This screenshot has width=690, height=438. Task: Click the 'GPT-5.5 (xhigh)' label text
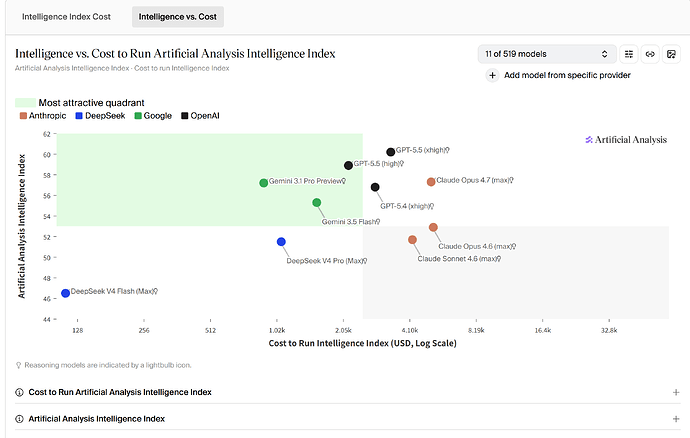(x=420, y=150)
